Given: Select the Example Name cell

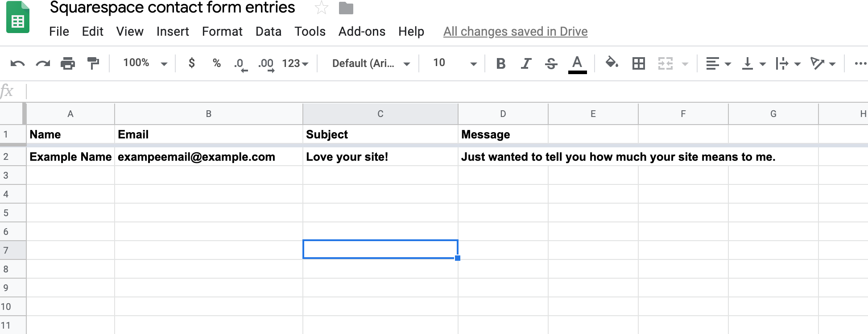Looking at the screenshot, I should 70,157.
